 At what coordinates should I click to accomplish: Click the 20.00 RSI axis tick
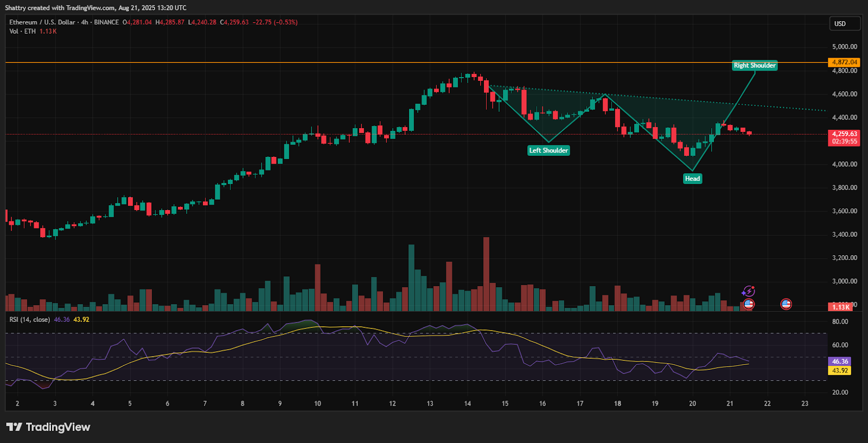[840, 393]
